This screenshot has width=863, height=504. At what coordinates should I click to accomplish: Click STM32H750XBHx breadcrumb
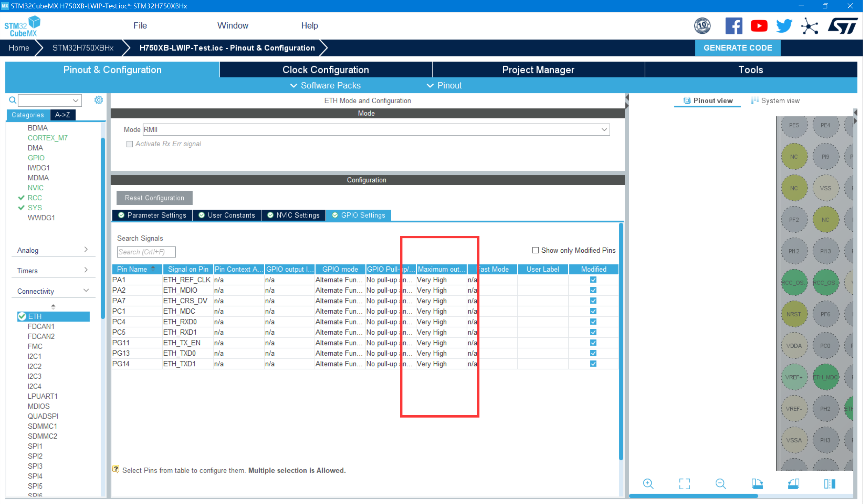[83, 48]
